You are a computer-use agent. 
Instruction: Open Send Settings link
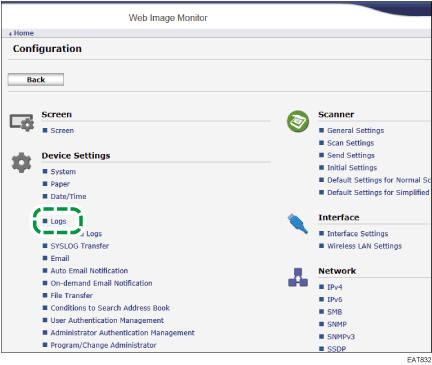coord(351,155)
